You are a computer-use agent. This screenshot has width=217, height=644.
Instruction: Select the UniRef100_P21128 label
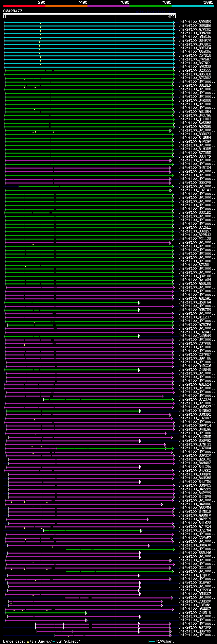pyautogui.click(x=195, y=239)
